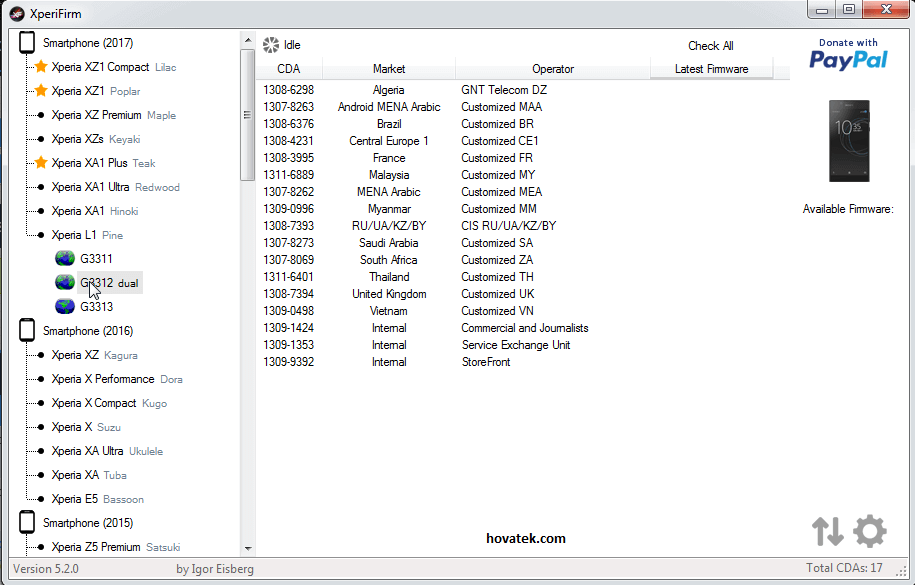The width and height of the screenshot is (915, 585).
Task: Select Smartphone (2017) tree node
Action: tap(88, 43)
